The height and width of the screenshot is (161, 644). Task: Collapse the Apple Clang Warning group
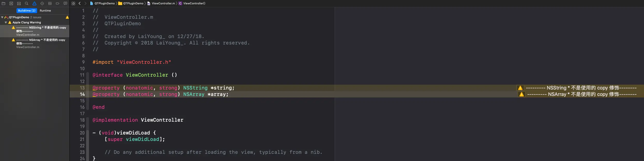(6, 22)
